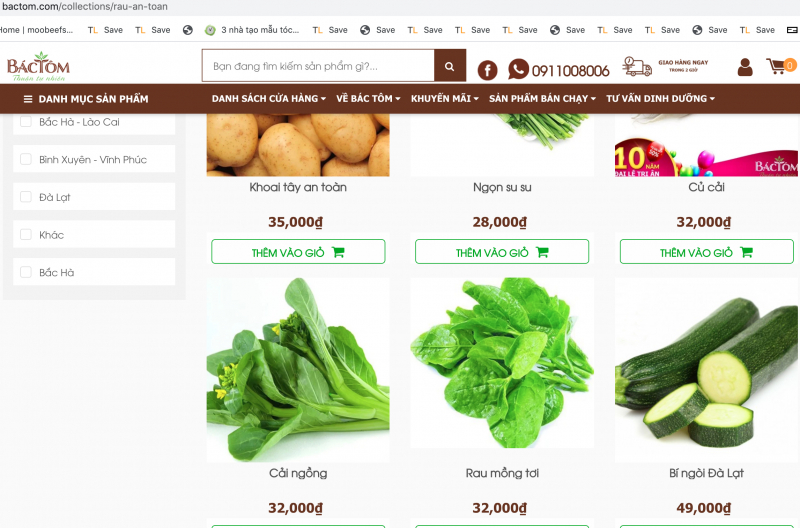Tick the Bắc Hà - Lào Cai checkbox
The image size is (800, 528).
(x=26, y=121)
